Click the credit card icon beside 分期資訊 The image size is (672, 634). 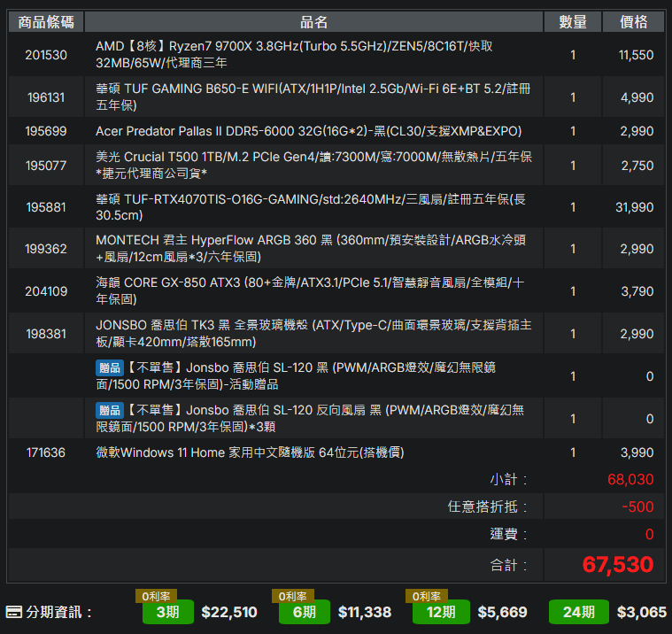pyautogui.click(x=13, y=612)
